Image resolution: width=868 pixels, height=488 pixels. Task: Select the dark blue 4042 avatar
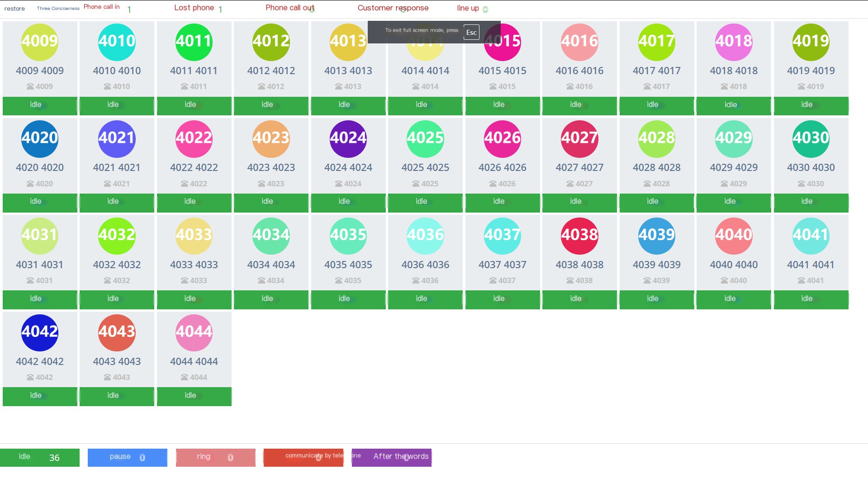coord(40,332)
